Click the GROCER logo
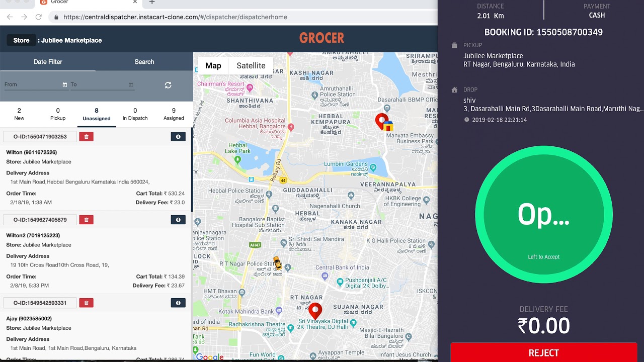 pyautogui.click(x=321, y=38)
